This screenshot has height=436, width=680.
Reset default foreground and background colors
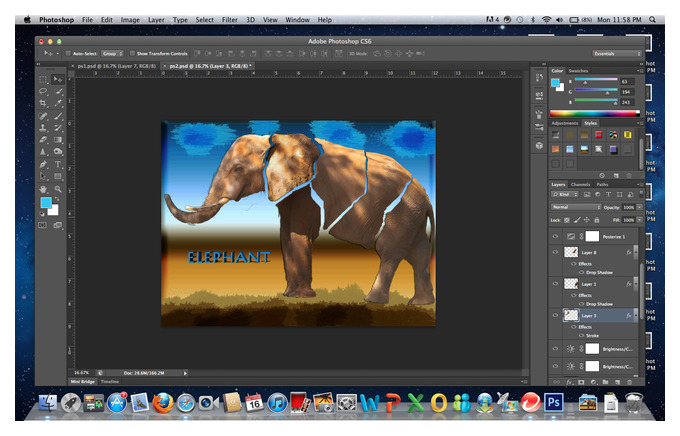[x=42, y=214]
